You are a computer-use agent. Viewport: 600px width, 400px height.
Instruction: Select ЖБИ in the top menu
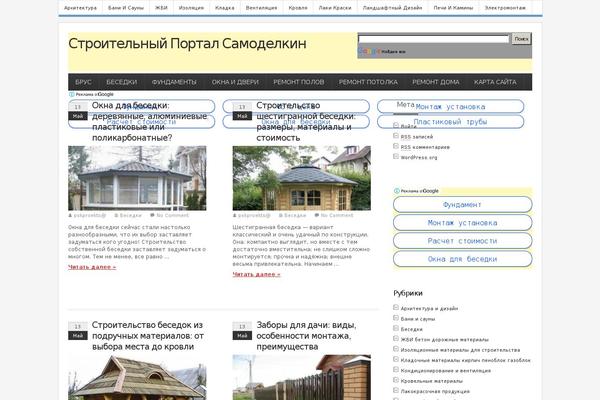pyautogui.click(x=161, y=8)
